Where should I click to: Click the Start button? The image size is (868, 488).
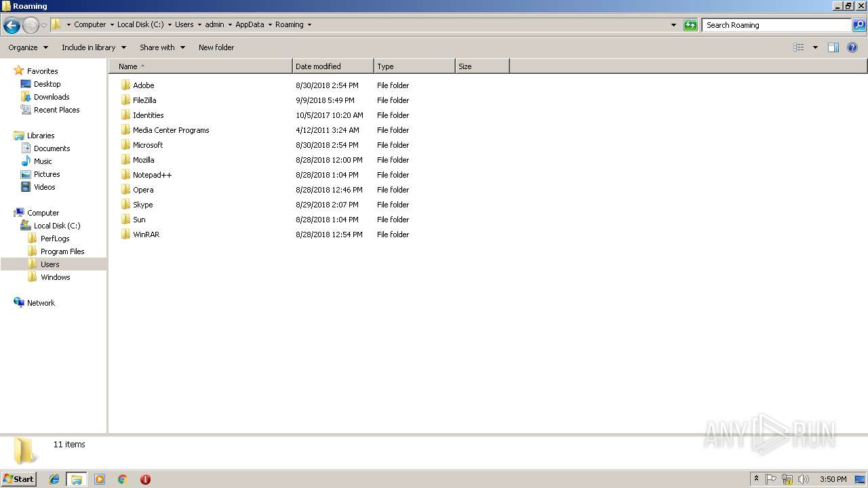coord(19,479)
